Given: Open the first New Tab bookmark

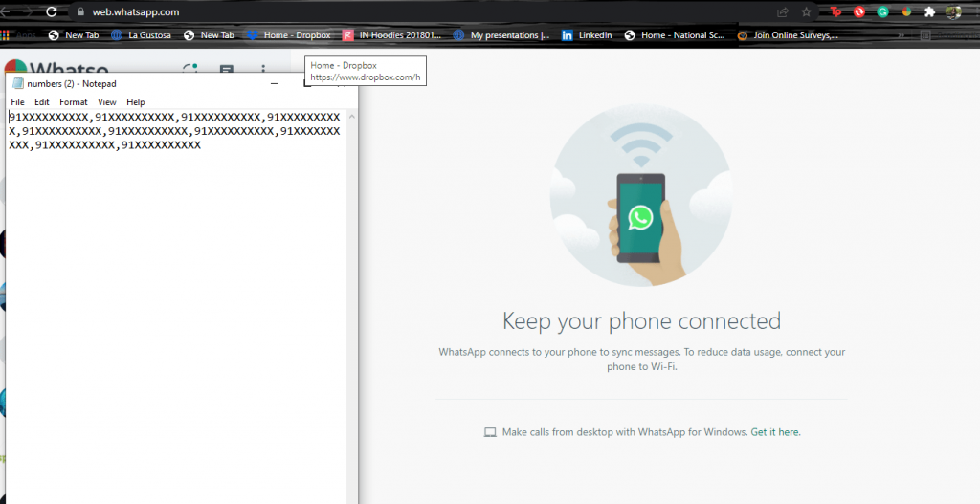Looking at the screenshot, I should (74, 35).
